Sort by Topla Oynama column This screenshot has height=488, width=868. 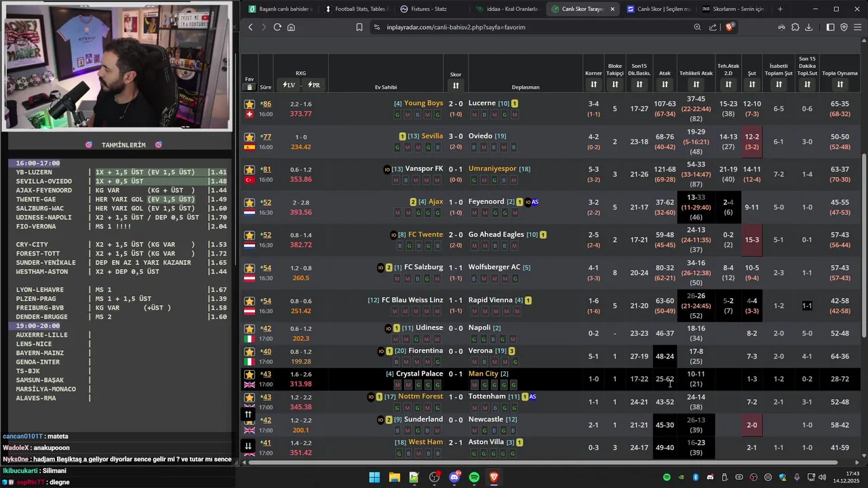840,84
